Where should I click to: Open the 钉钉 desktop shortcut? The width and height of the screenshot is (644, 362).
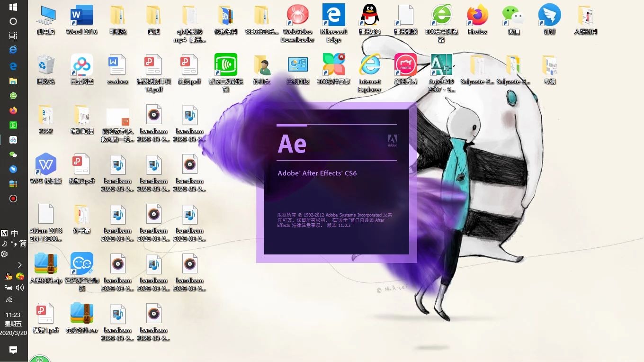pyautogui.click(x=549, y=20)
